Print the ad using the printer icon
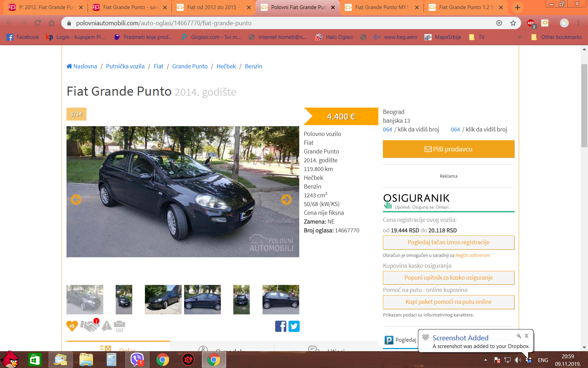588x368 pixels. (x=119, y=326)
